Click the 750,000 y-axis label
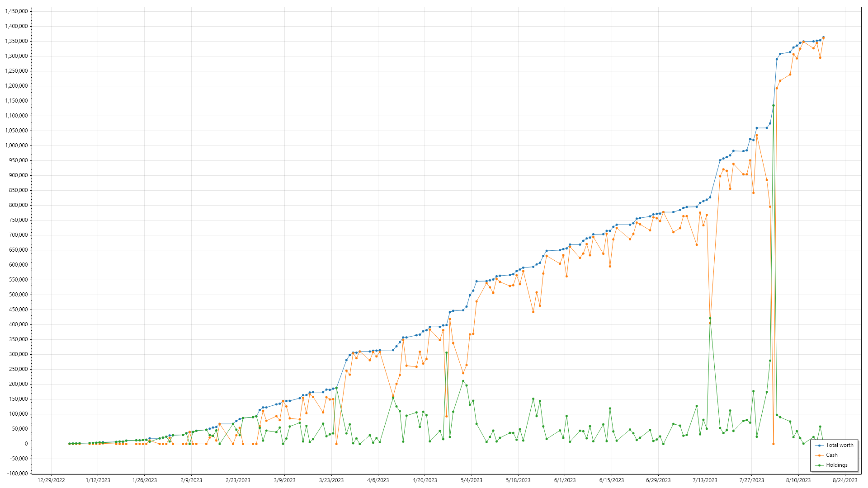This screenshot has height=488, width=868. click(x=19, y=220)
